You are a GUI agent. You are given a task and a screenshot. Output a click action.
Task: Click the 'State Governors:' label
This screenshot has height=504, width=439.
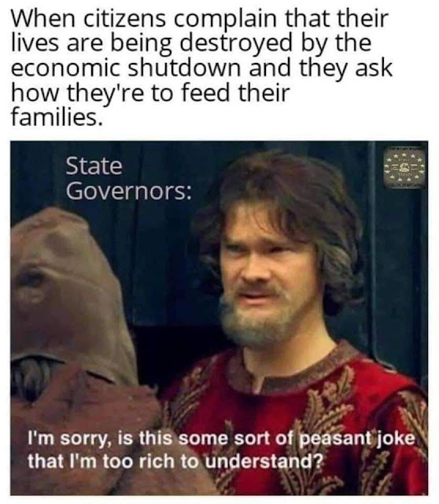pos(128,179)
